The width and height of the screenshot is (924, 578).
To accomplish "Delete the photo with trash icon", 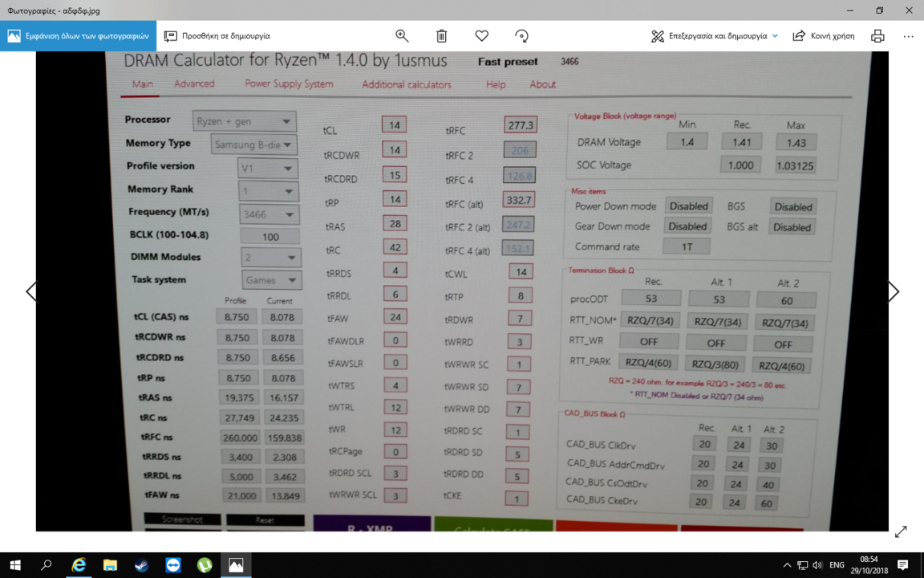I will (x=441, y=36).
